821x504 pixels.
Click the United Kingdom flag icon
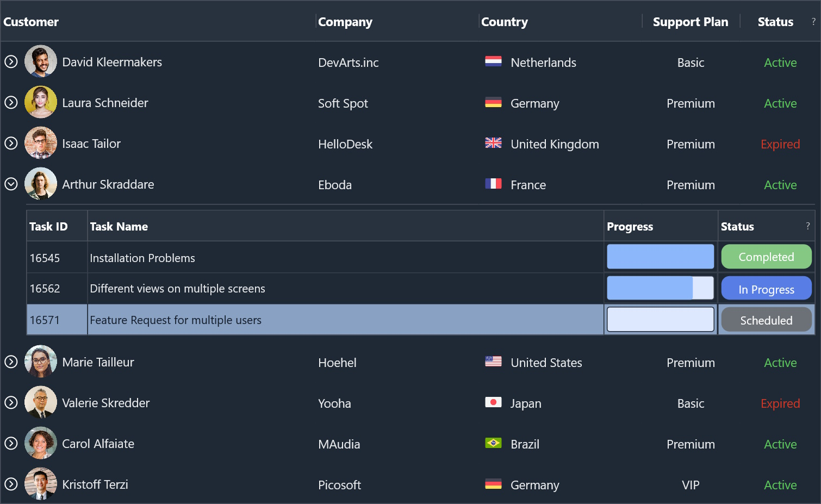pos(493,143)
